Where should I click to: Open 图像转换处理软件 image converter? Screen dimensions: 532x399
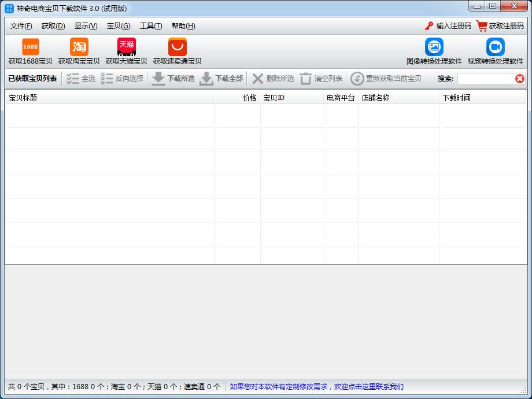434,47
